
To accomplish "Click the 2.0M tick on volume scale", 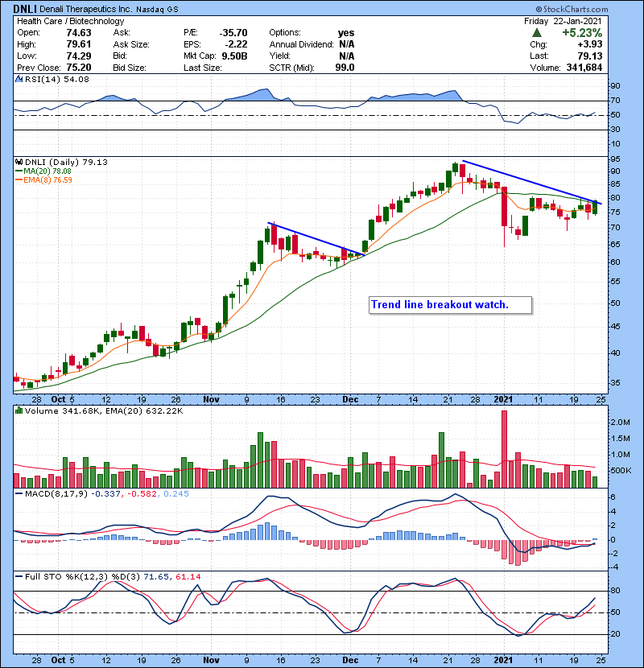I will click(620, 423).
